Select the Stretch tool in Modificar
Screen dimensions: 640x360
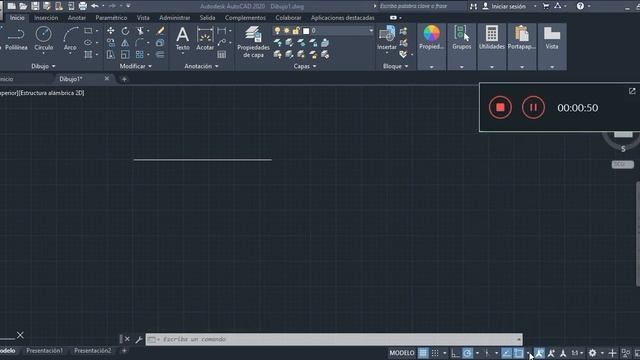pos(111,54)
